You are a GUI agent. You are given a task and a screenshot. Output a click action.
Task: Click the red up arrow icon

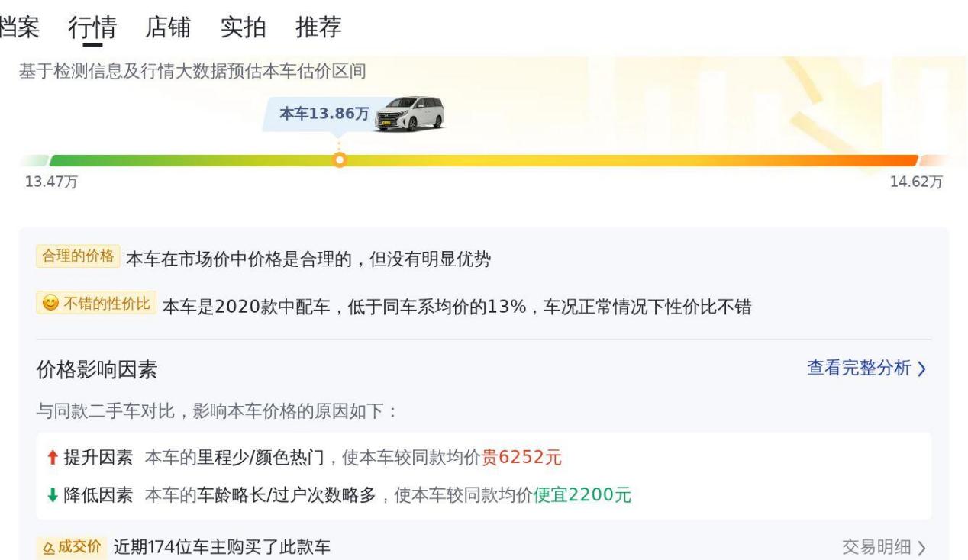pyautogui.click(x=52, y=458)
